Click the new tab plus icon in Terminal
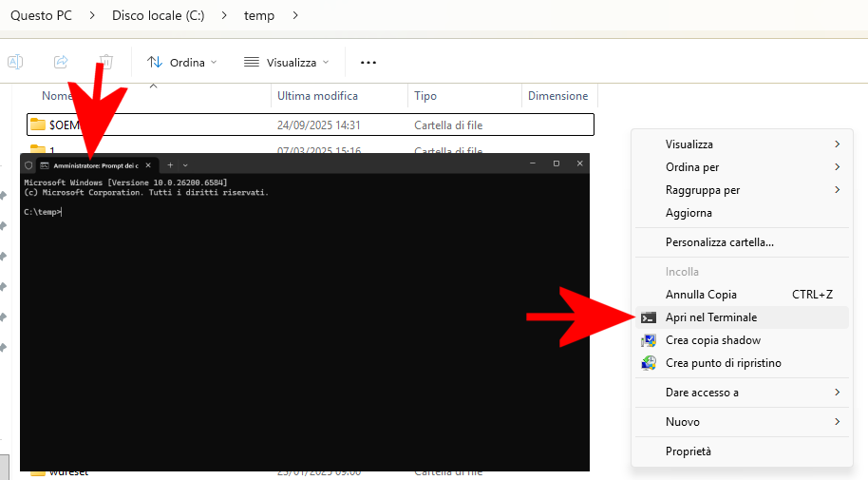This screenshot has width=868, height=480. click(170, 164)
